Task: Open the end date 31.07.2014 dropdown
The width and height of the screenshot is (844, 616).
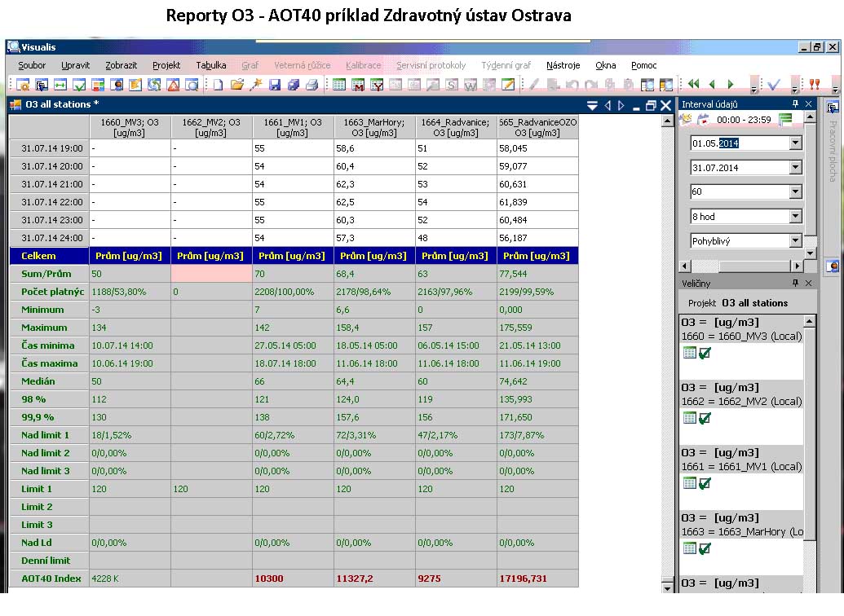Action: pos(796,167)
